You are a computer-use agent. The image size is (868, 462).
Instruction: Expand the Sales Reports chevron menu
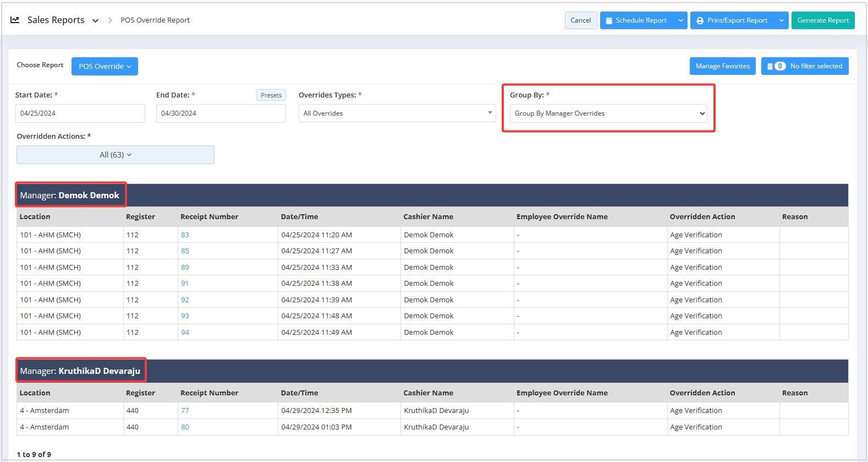point(95,21)
